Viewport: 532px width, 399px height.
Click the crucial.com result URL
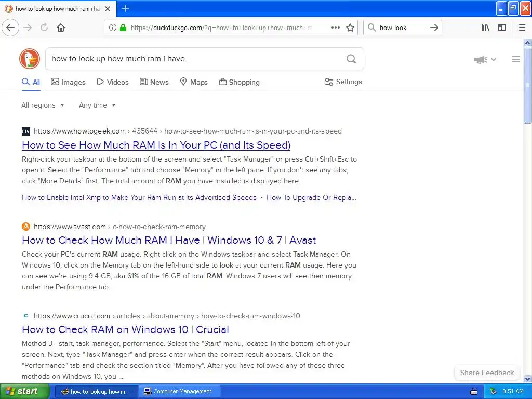click(167, 316)
